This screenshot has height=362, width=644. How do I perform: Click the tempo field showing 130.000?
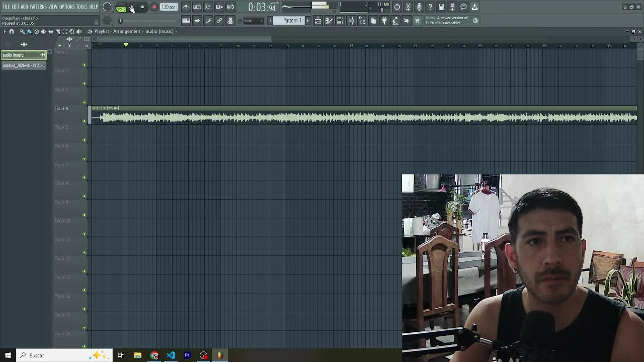click(x=169, y=7)
